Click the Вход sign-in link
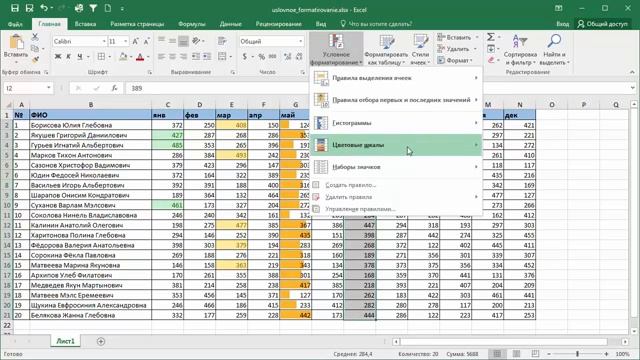This screenshot has height=360, width=640. [x=562, y=24]
